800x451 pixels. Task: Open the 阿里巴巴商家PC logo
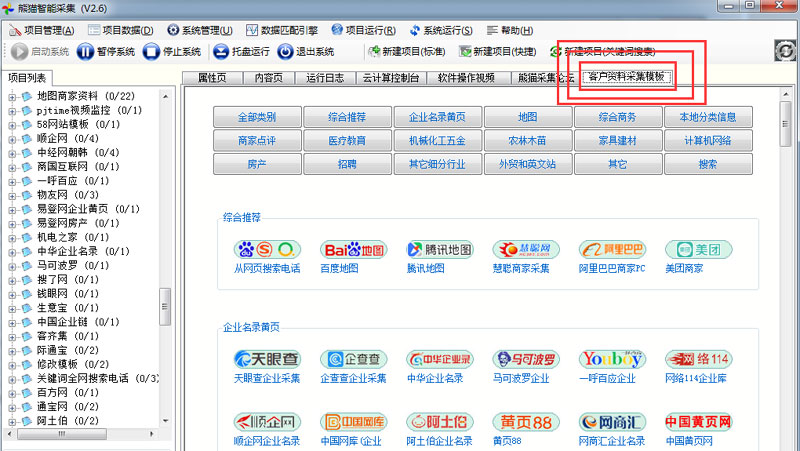coord(612,249)
